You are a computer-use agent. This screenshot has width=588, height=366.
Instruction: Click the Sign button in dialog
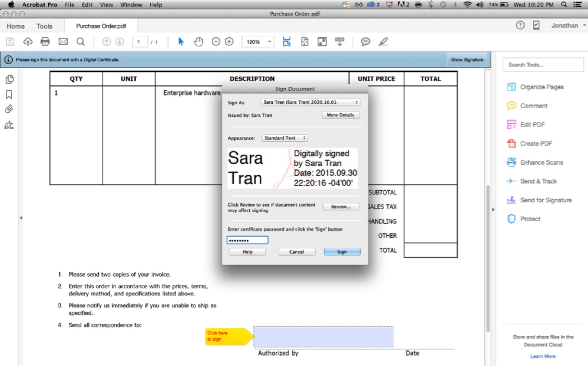tap(342, 252)
